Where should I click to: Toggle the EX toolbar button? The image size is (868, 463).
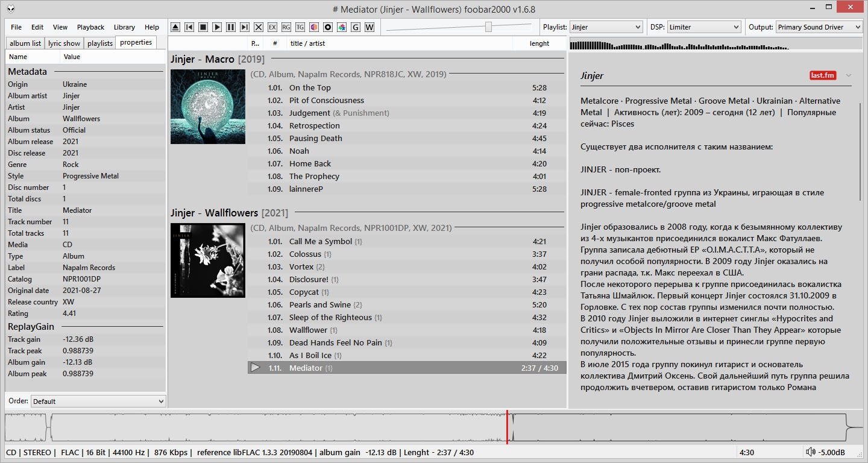[272, 27]
